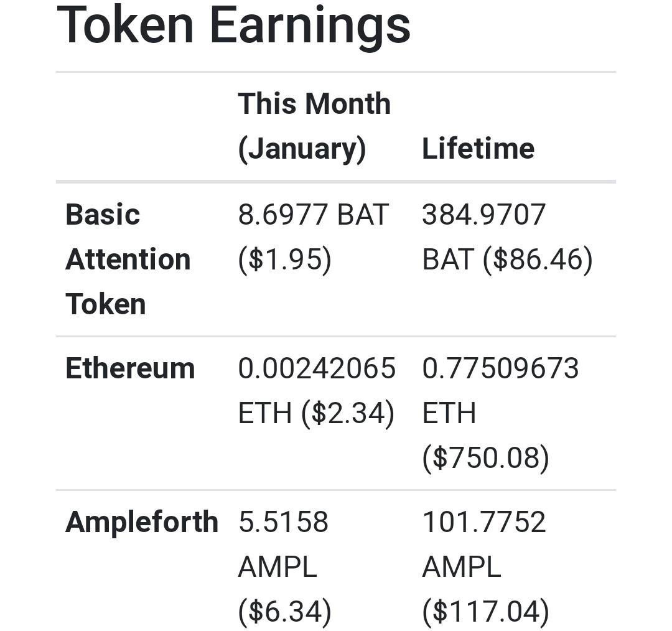
Task: Click the Ethereum row label
Action: (x=130, y=368)
